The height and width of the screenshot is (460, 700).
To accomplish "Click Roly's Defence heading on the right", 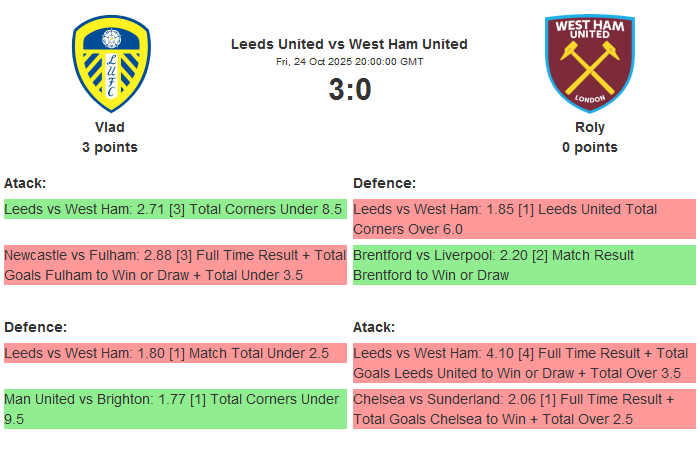I will pos(385,183).
